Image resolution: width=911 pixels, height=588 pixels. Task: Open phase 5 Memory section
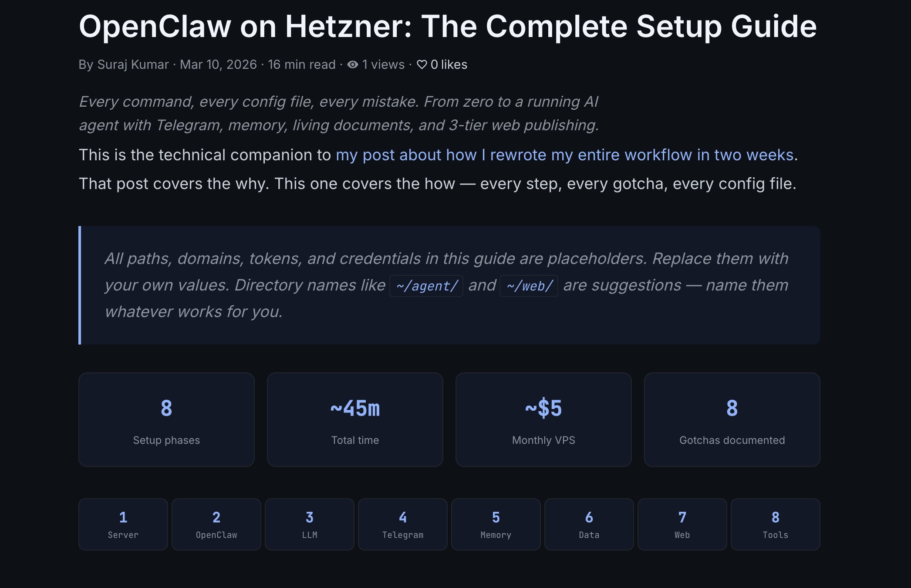pos(496,524)
